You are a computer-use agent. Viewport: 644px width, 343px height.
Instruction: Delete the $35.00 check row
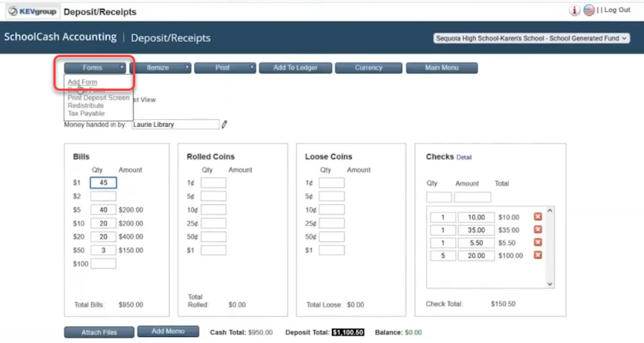537,230
